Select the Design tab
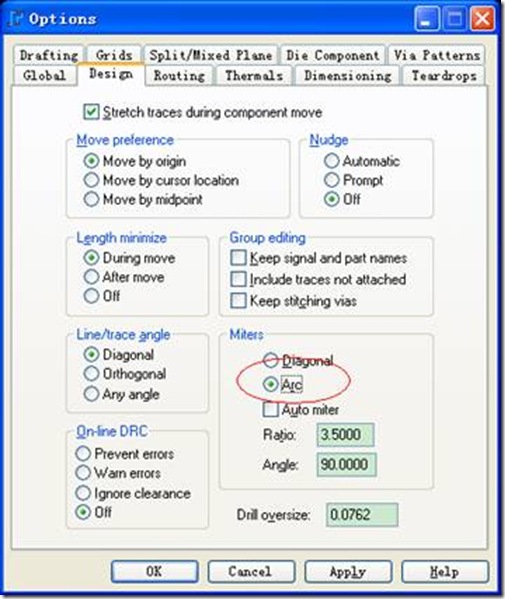The width and height of the screenshot is (505, 599). click(111, 74)
